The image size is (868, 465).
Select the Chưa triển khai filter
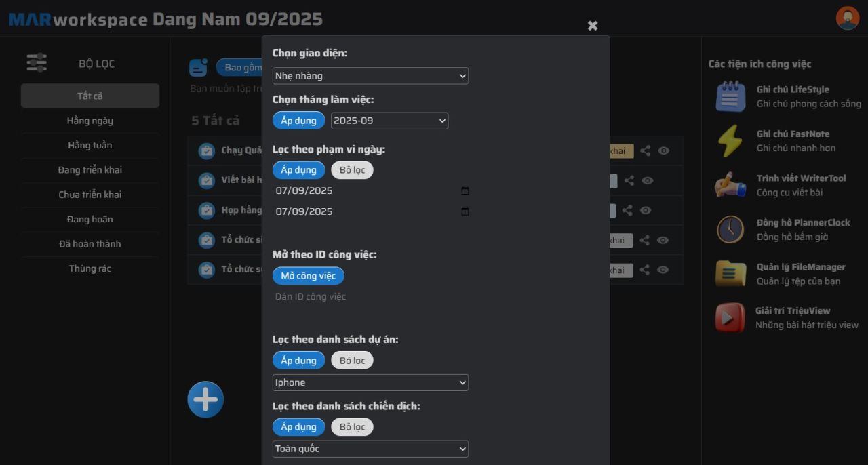pyautogui.click(x=90, y=195)
